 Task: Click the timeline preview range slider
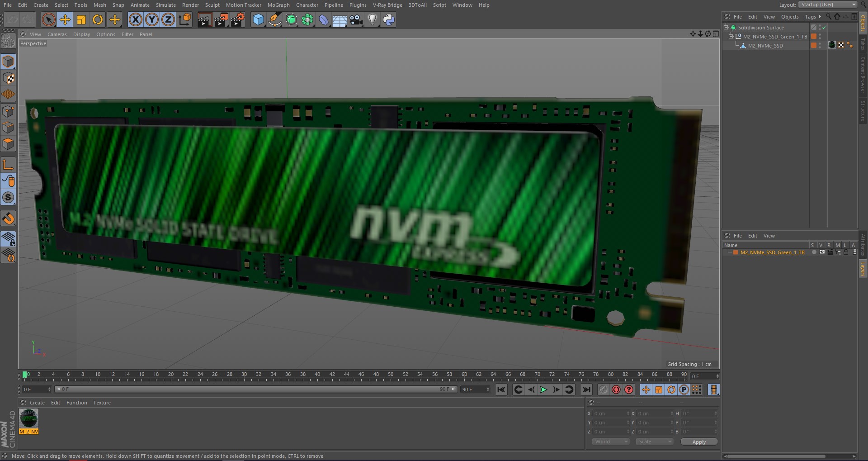[x=255, y=389]
